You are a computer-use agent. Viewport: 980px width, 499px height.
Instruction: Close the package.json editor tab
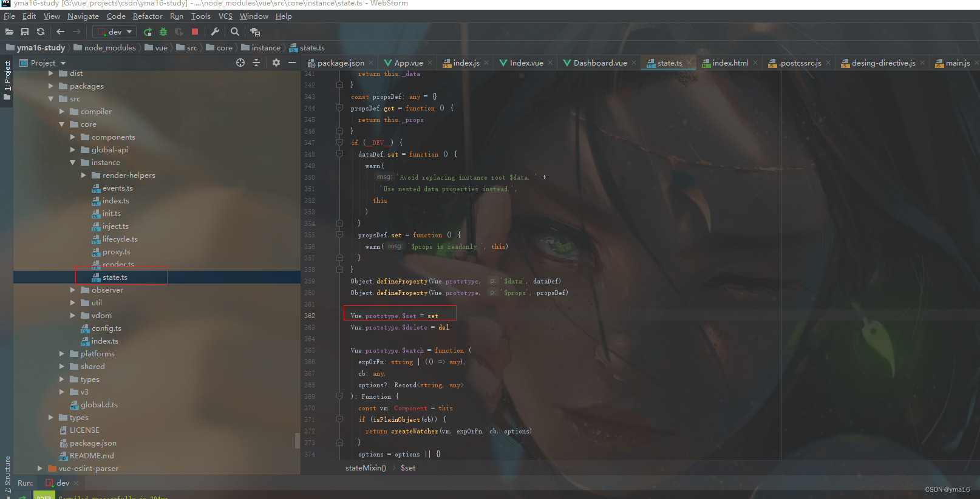pos(371,63)
